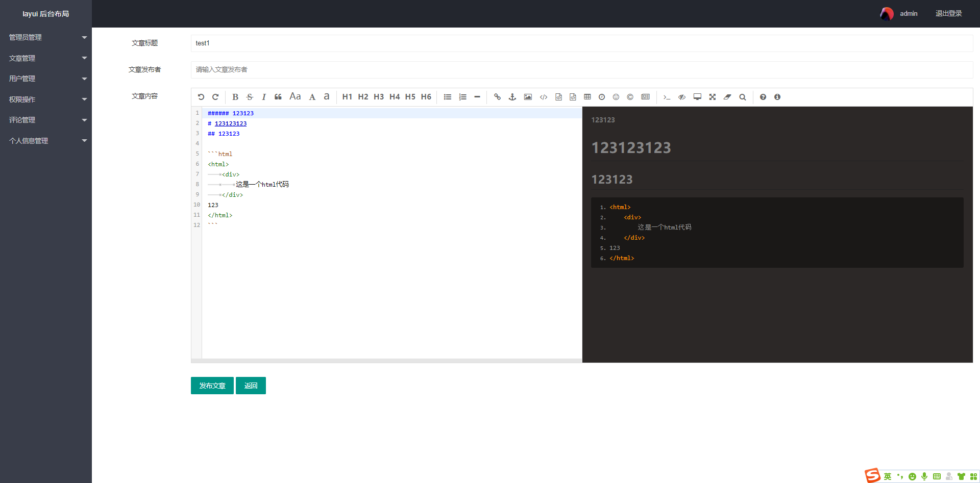Open the editor help dialog
This screenshot has width=980, height=483.
click(763, 97)
